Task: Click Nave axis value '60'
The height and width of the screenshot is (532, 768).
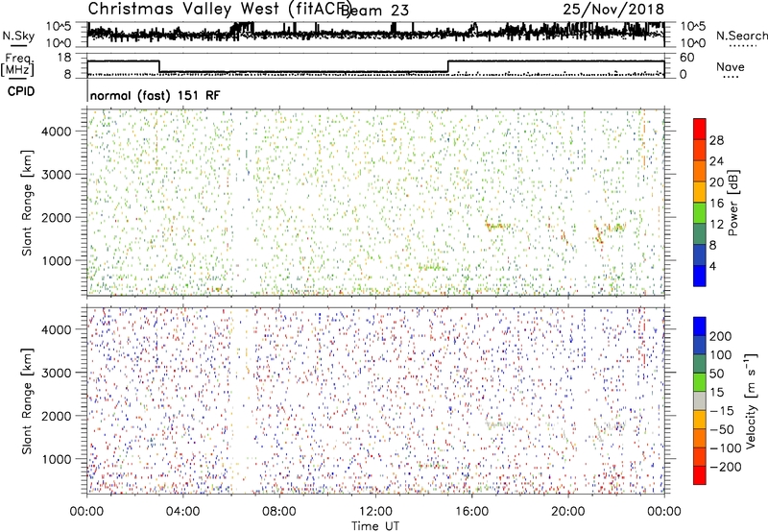Action: [x=686, y=58]
